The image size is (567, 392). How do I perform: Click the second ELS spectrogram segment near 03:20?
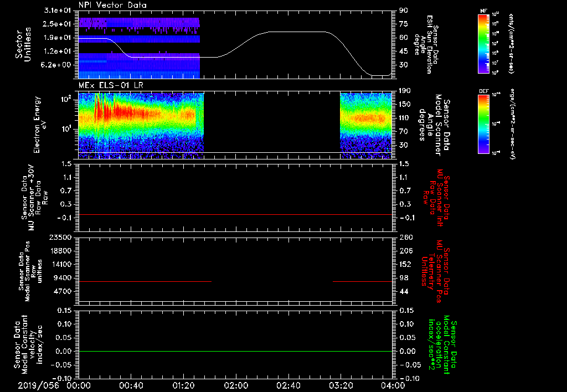[x=366, y=125]
